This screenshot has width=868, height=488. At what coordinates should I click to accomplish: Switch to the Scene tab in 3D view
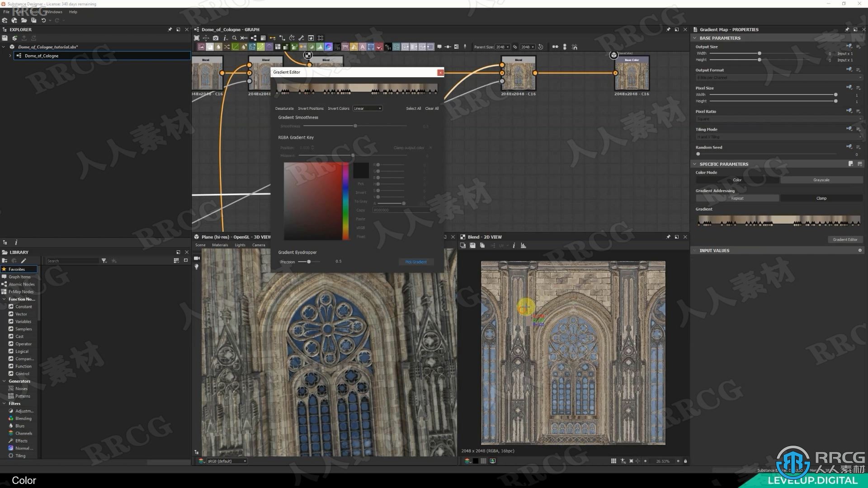200,245
